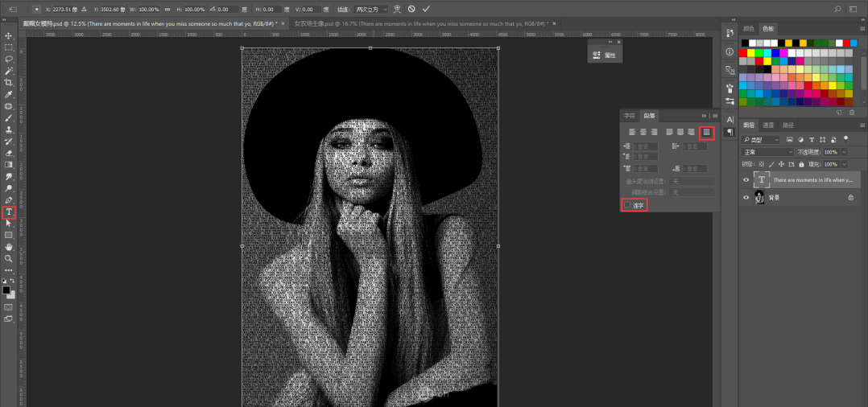Select the Horizontal Type tool
Screen dimensions: 868x407
9,212
